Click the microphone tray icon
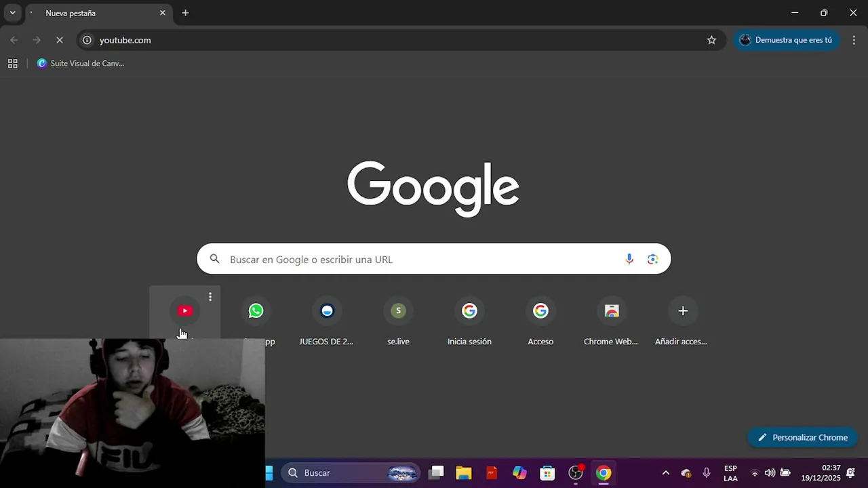 pos(707,472)
